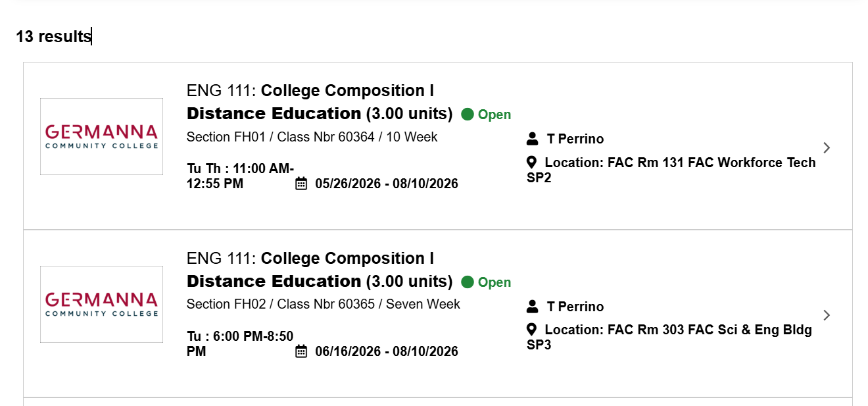Click the calendar icon beside 06/16/2026 dates
The width and height of the screenshot is (868, 406).
click(301, 351)
